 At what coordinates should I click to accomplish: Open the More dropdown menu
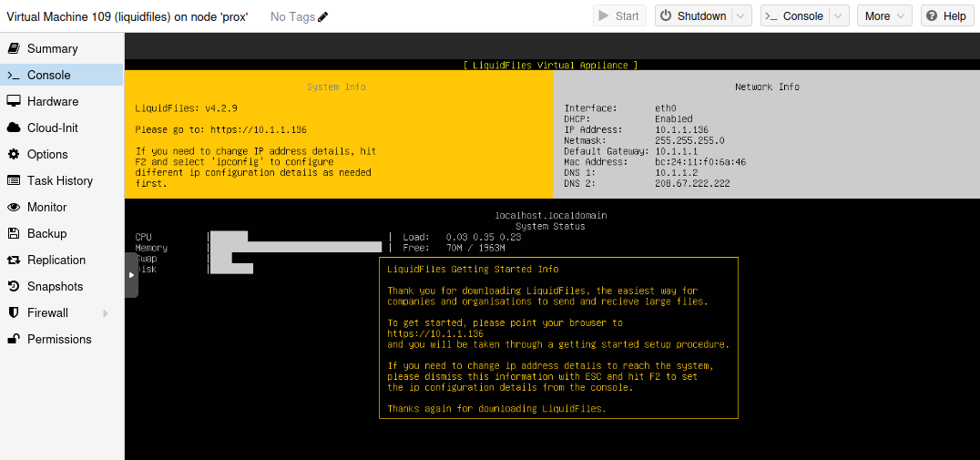(884, 15)
